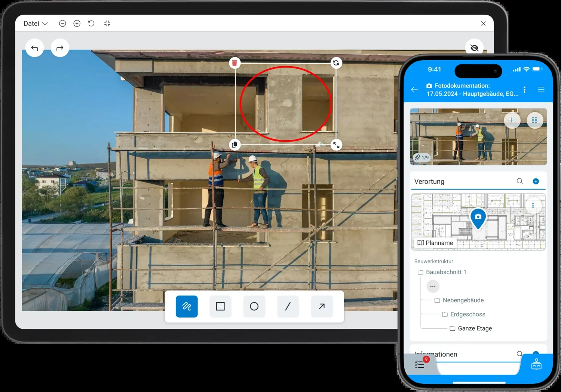Click the Bauwerkstruktur label
The width and height of the screenshot is (561, 392).
[433, 261]
